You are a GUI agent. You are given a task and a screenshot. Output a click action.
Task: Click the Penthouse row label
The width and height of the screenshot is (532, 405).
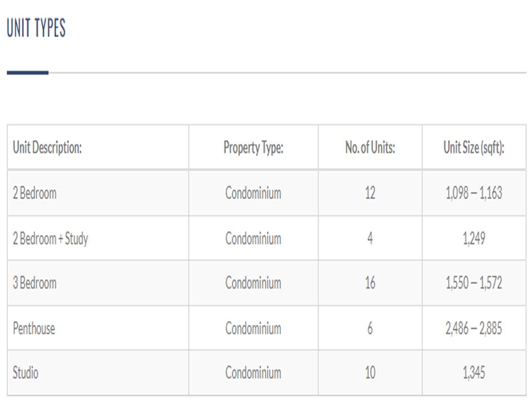click(34, 328)
